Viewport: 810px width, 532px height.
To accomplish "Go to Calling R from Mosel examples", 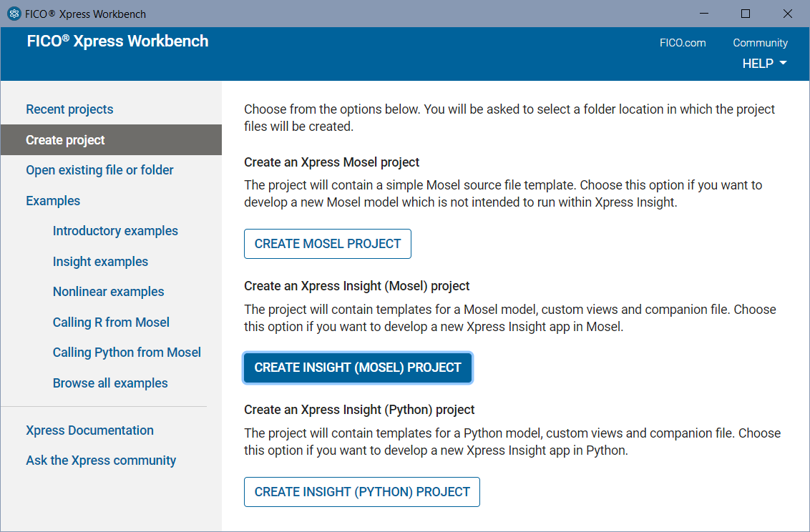I will coord(111,322).
